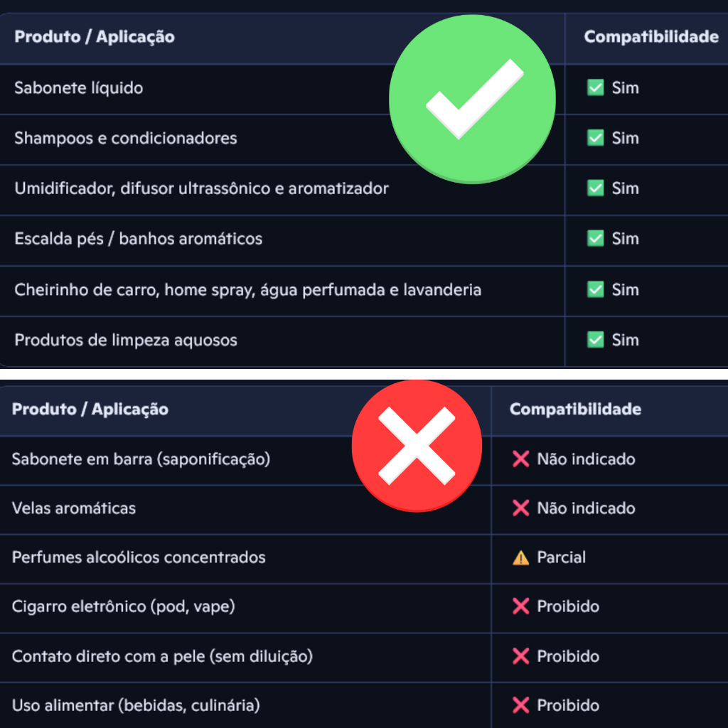Click red X beside Sabonete em barra

pyautogui.click(x=520, y=459)
